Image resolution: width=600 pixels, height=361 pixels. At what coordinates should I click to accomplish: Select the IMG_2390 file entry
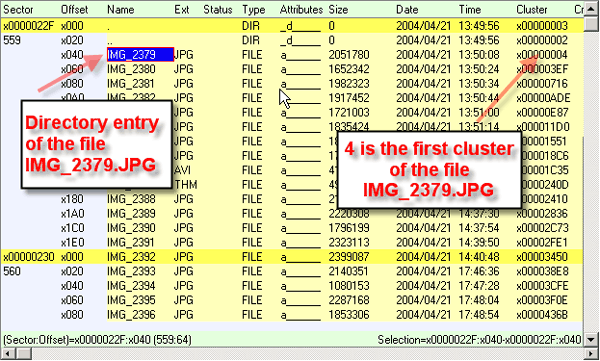pyautogui.click(x=131, y=228)
